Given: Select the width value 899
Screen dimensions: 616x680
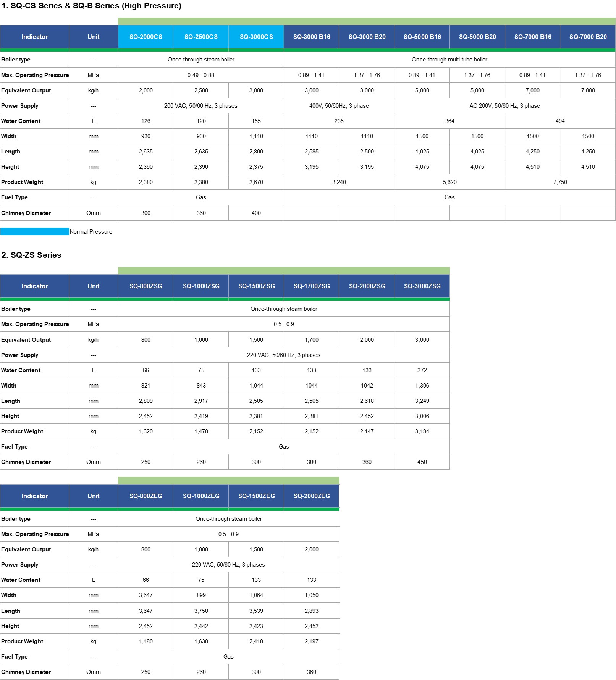Looking at the screenshot, I should pyautogui.click(x=201, y=595).
